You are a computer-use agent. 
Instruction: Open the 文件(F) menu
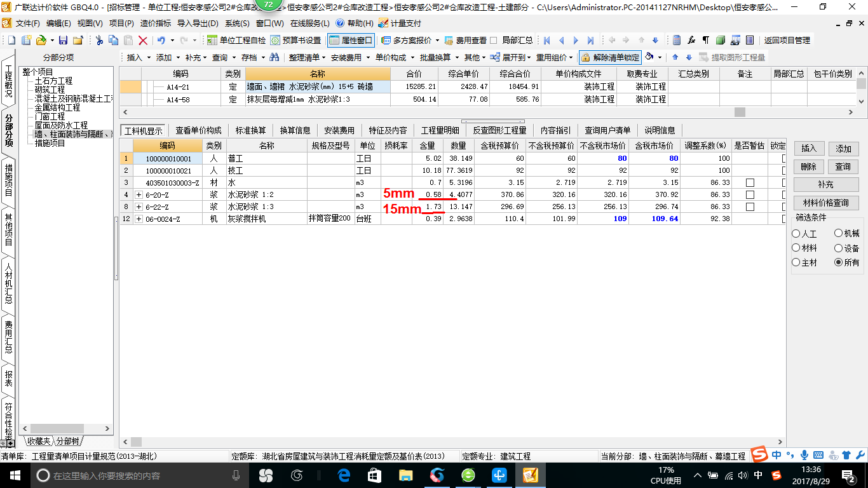click(x=27, y=23)
